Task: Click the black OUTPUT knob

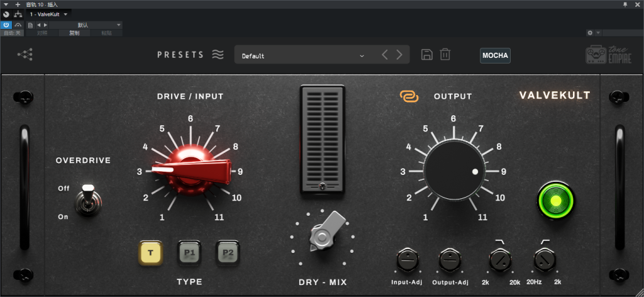Action: (x=454, y=170)
